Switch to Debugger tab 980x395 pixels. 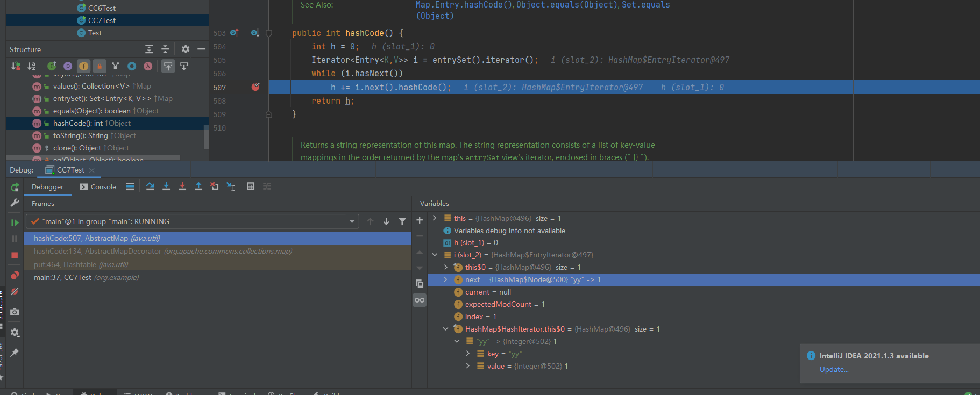coord(47,187)
